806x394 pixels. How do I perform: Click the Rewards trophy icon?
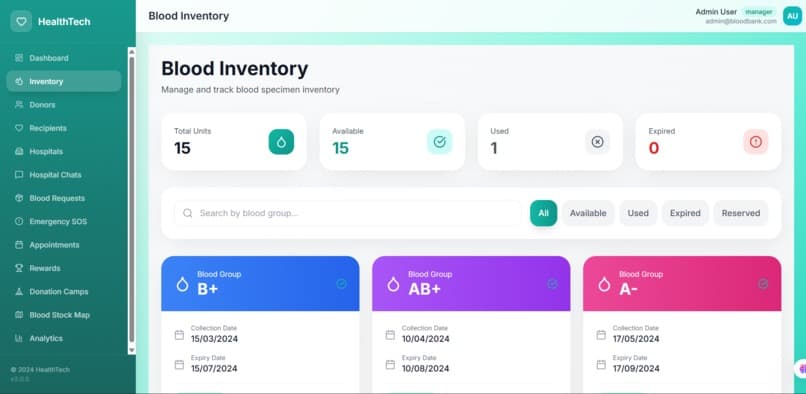coord(19,268)
